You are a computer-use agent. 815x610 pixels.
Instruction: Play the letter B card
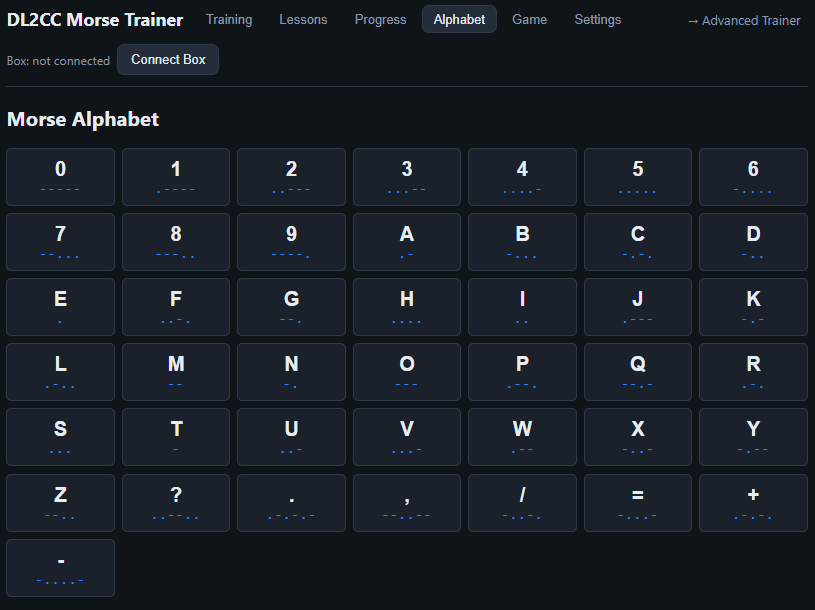(x=522, y=242)
